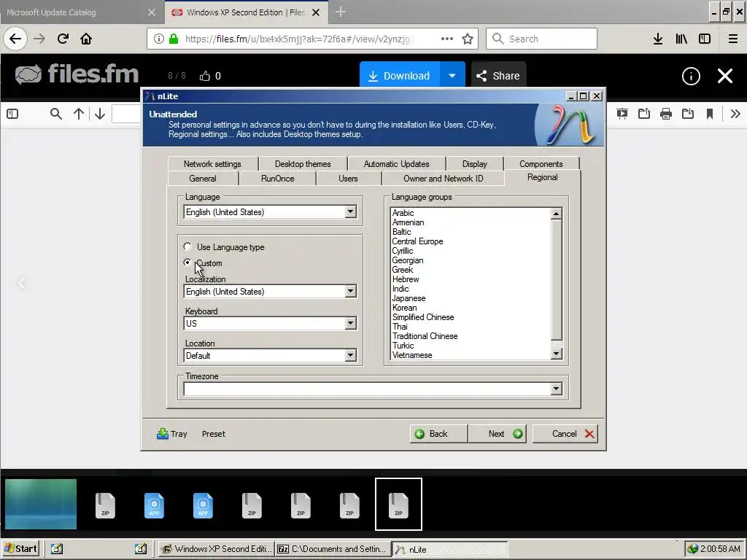Open the Preset option in nLite
The image size is (747, 560).
pos(214,434)
